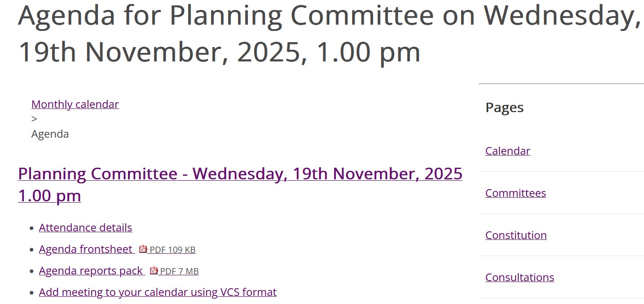644x304 pixels.
Task: Go to Calendar in the Pages sidebar
Action: 507,151
